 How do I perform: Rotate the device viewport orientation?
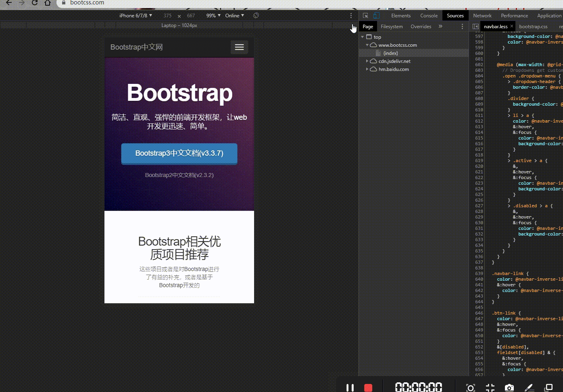pos(256,15)
